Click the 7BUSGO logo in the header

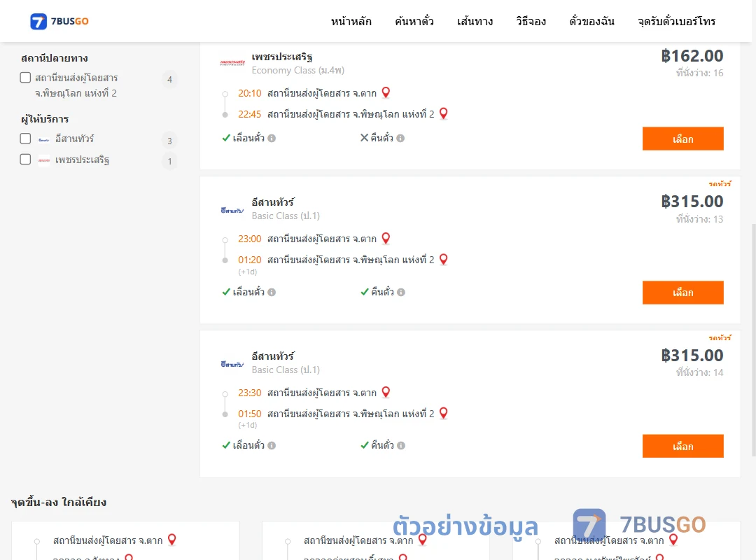pos(59,21)
